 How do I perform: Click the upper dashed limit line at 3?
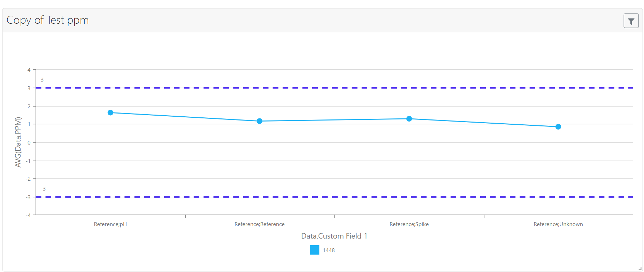(335, 88)
